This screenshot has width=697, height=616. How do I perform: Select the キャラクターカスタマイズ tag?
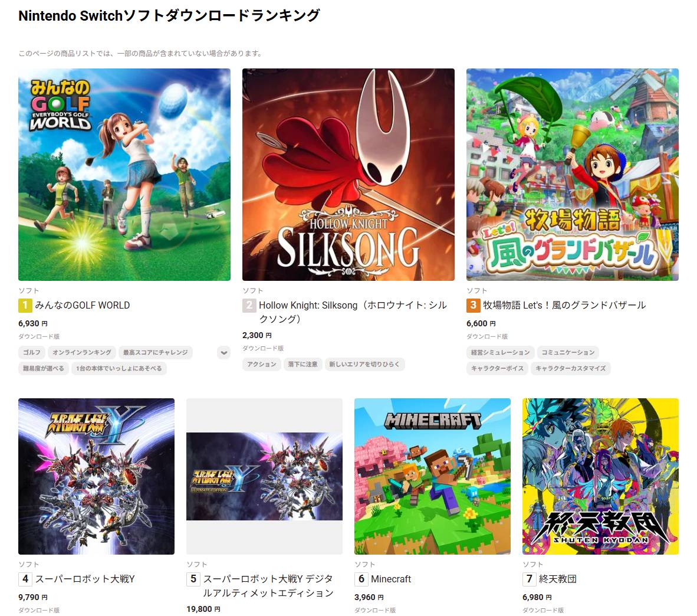coord(570,368)
